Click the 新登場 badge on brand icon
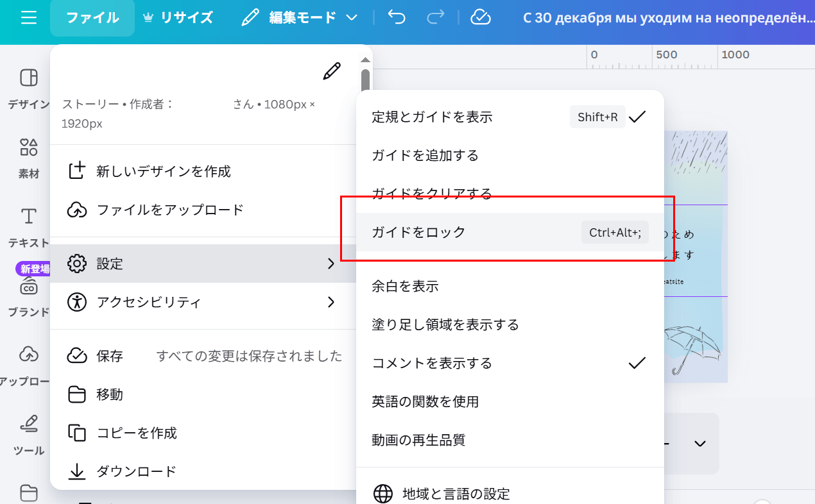Image resolution: width=815 pixels, height=504 pixels. click(x=33, y=269)
